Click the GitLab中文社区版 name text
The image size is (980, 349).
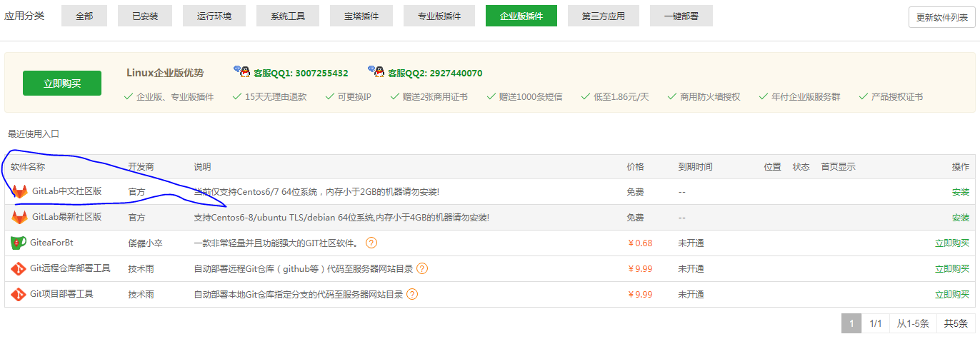(x=66, y=191)
